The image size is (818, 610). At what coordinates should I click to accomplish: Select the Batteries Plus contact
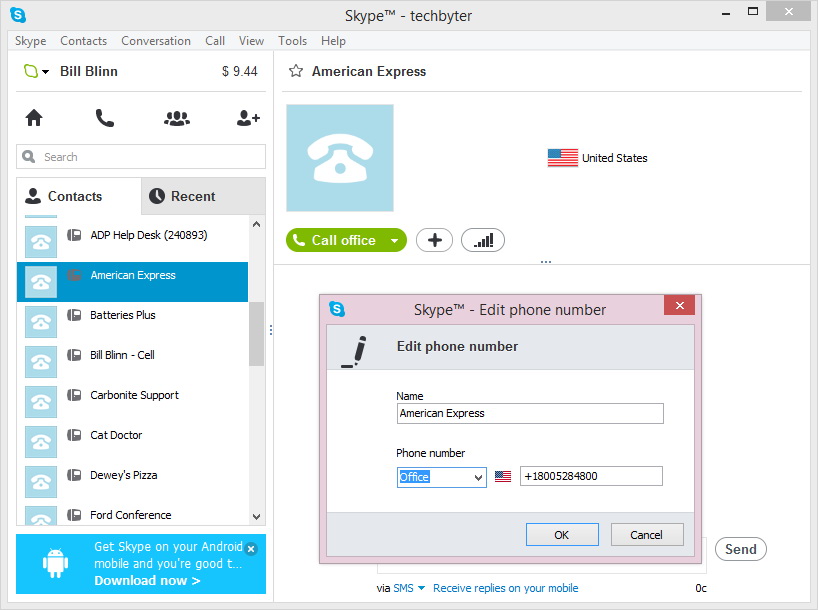pyautogui.click(x=133, y=322)
